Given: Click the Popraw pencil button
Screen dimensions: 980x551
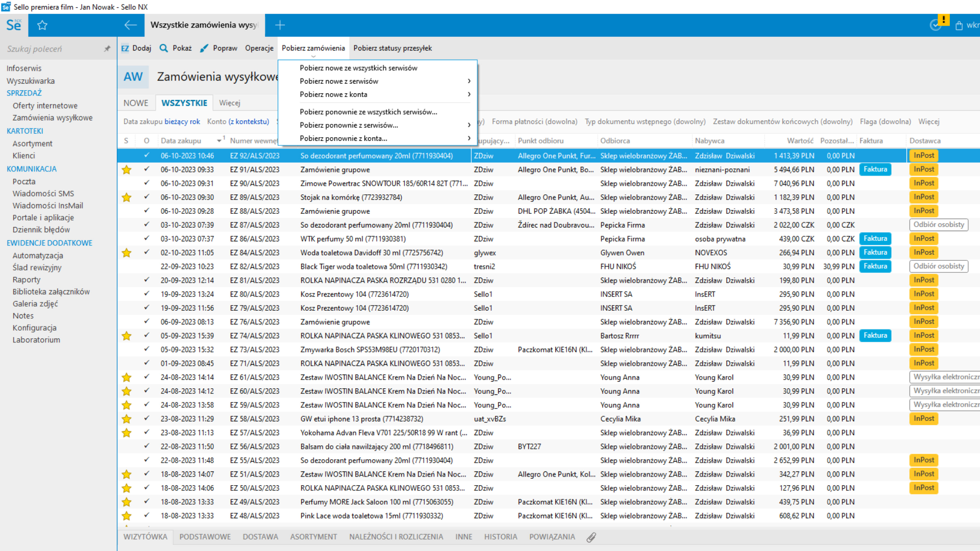Looking at the screenshot, I should pos(218,48).
